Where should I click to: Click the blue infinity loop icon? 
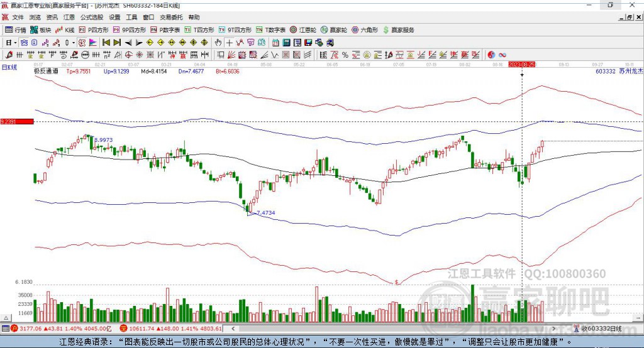(x=502, y=55)
